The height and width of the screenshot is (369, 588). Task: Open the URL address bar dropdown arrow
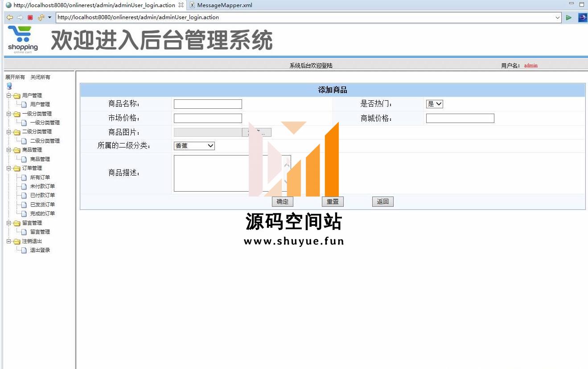click(x=558, y=18)
